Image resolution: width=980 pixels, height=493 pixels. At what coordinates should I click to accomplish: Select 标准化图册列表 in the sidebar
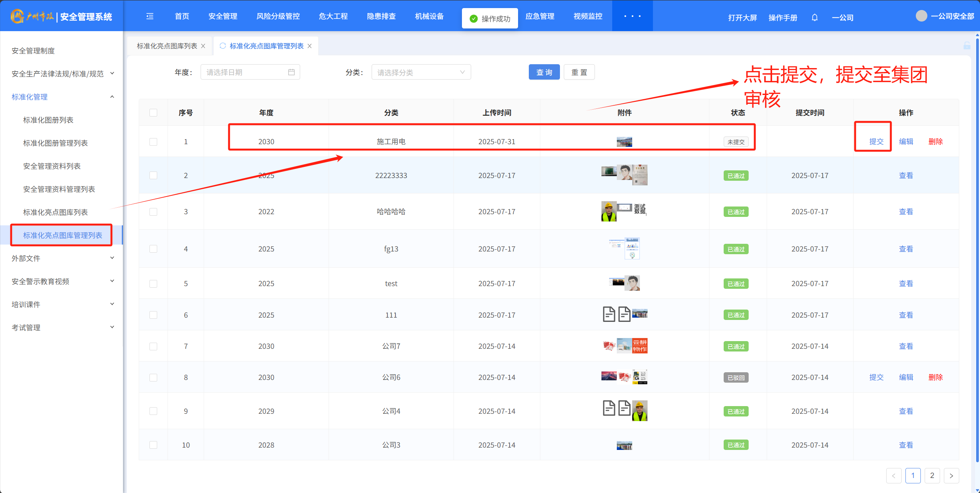tap(48, 120)
